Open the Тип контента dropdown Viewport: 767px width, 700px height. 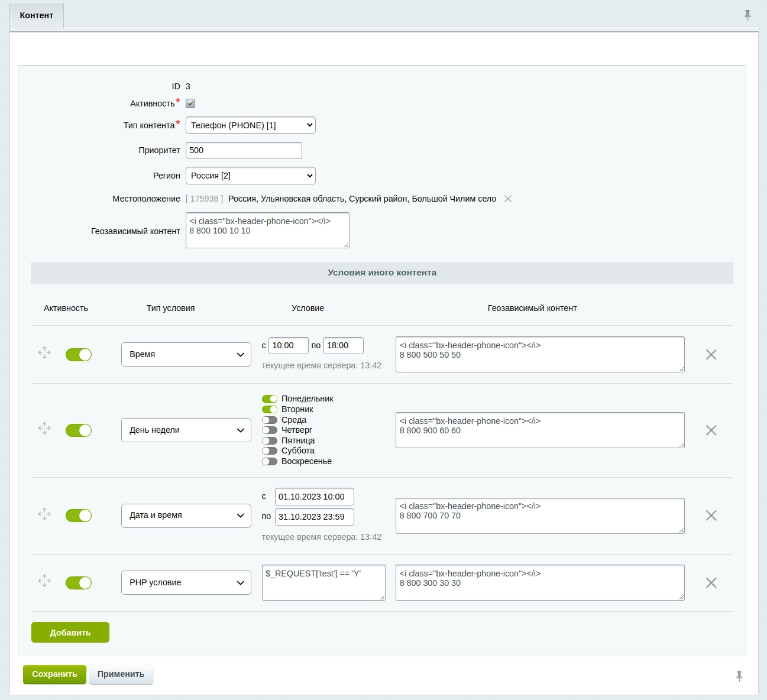250,125
